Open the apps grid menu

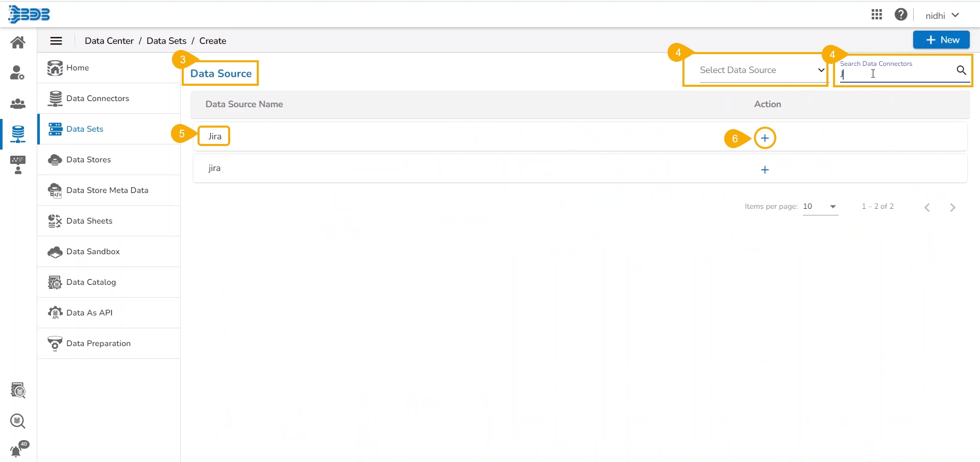pos(877,15)
